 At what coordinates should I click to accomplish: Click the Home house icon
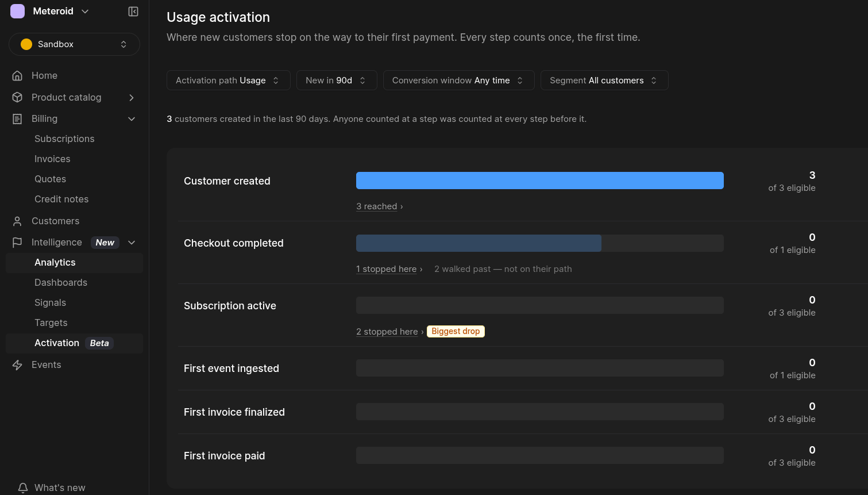pos(17,75)
